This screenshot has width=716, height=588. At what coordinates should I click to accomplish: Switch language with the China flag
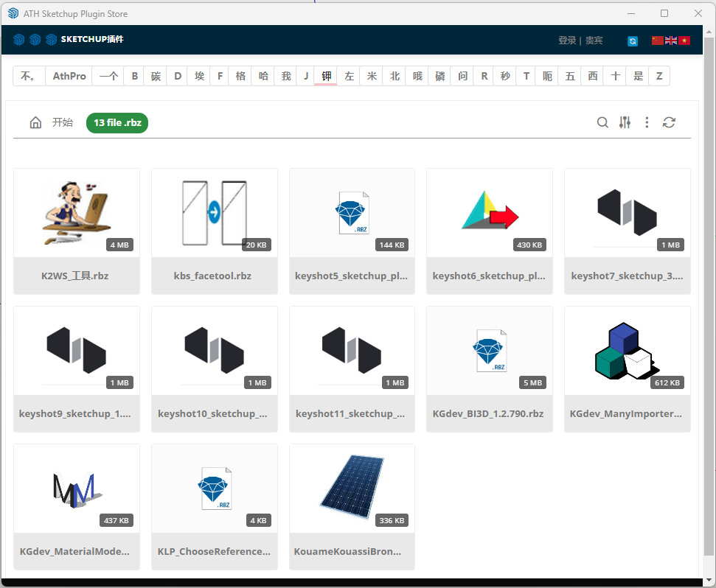(657, 41)
